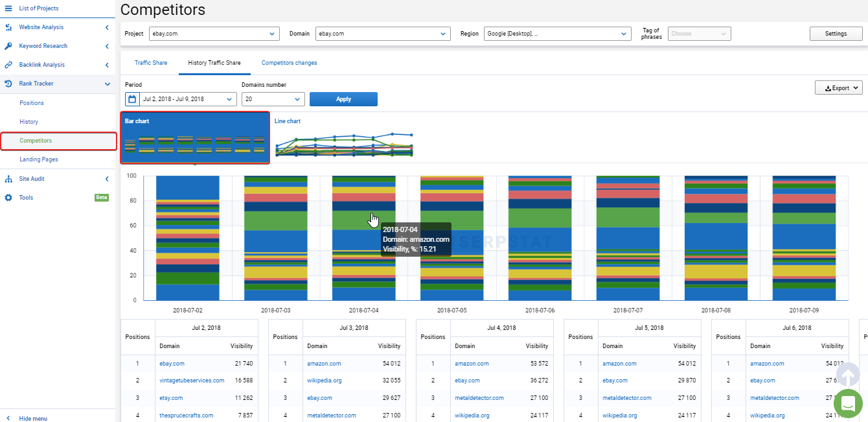Click the Rank Tracker clock icon
This screenshot has height=422, width=868.
[8, 84]
